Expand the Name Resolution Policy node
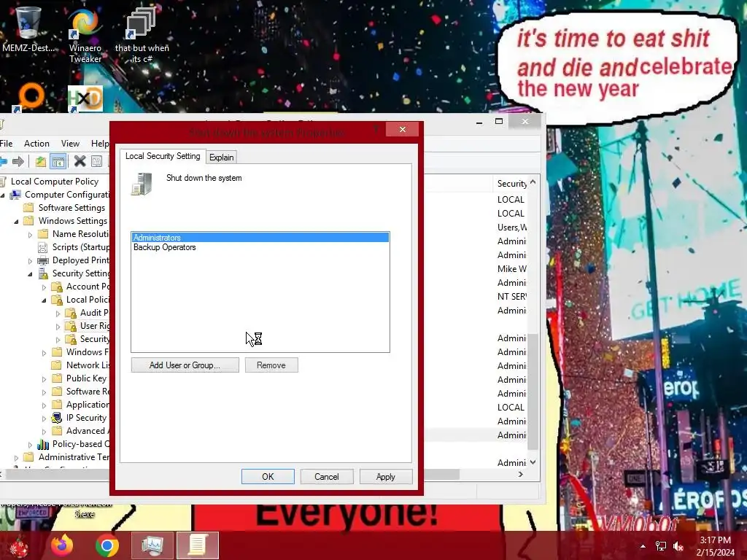Image resolution: width=747 pixels, height=560 pixels. pyautogui.click(x=30, y=234)
